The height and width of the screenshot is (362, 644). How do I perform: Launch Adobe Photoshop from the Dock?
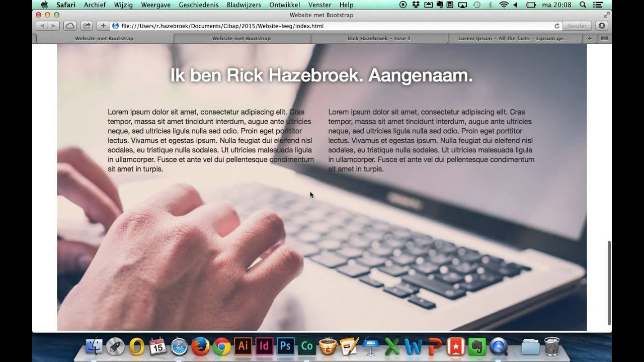[285, 346]
